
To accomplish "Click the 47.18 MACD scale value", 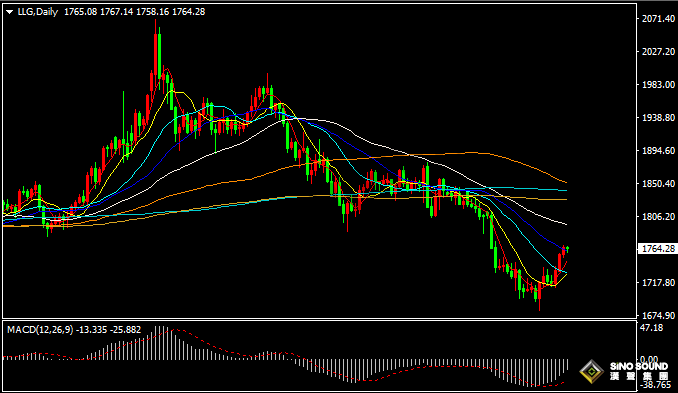I will (651, 328).
